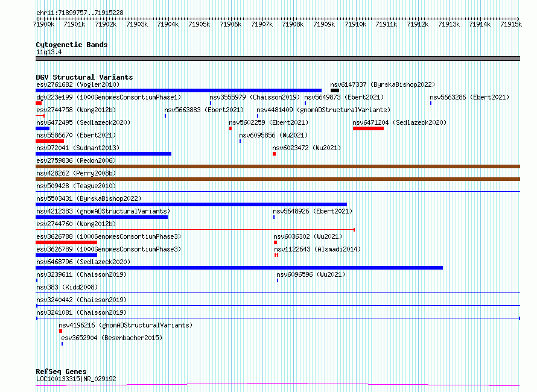Click nsv5649873 (Ebert2021) label
The width and height of the screenshot is (537, 392).
coord(344,97)
